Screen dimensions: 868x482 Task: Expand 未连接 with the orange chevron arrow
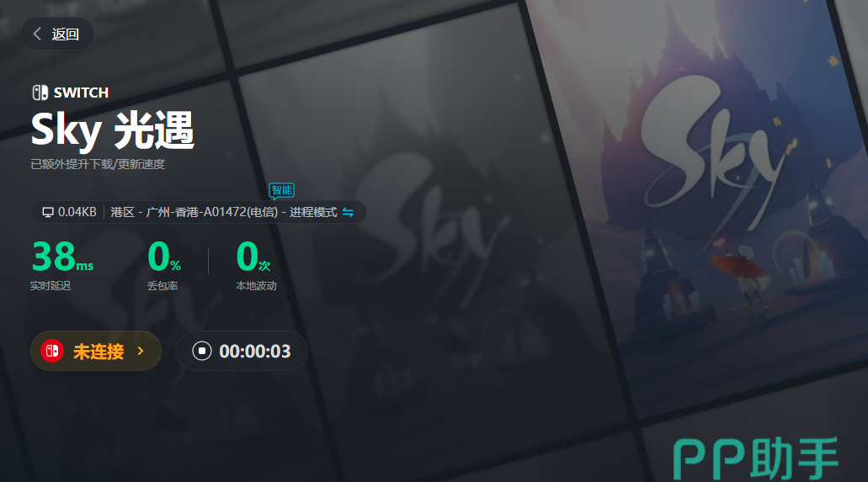click(x=141, y=351)
